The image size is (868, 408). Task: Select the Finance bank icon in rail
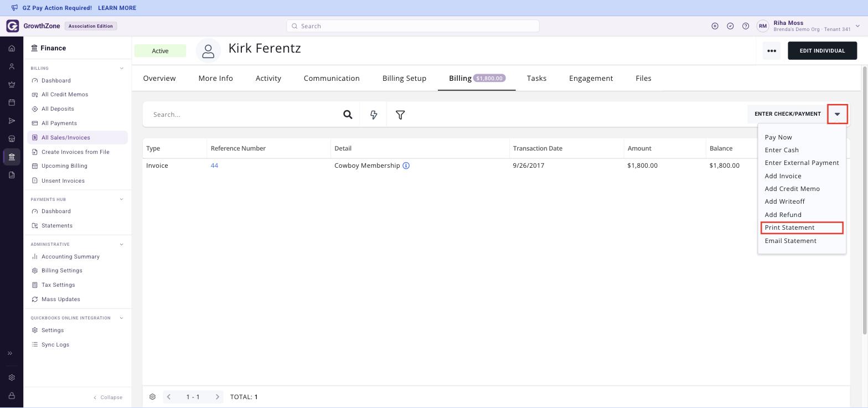(x=12, y=157)
